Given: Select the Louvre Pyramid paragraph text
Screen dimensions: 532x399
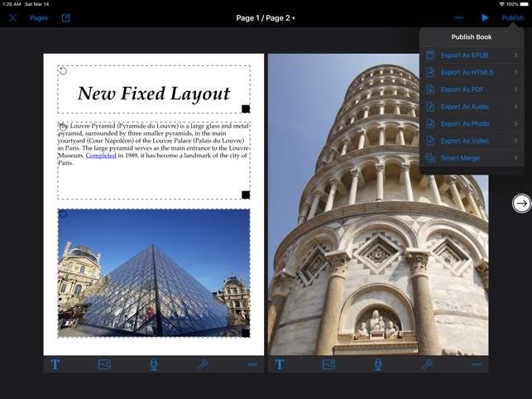Looking at the screenshot, I should coord(153,144).
